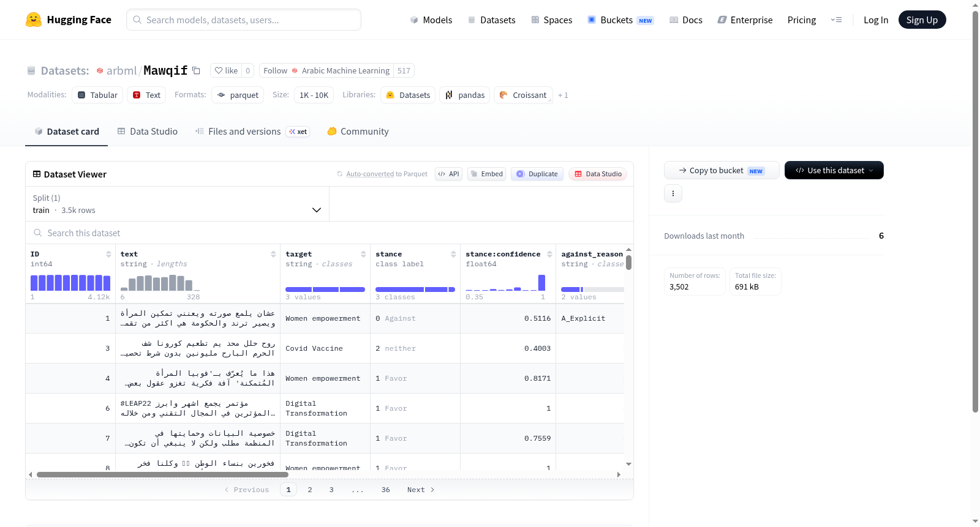Open the API button in Dataset Viewer
Screen dimensions: 980x527
coord(448,174)
